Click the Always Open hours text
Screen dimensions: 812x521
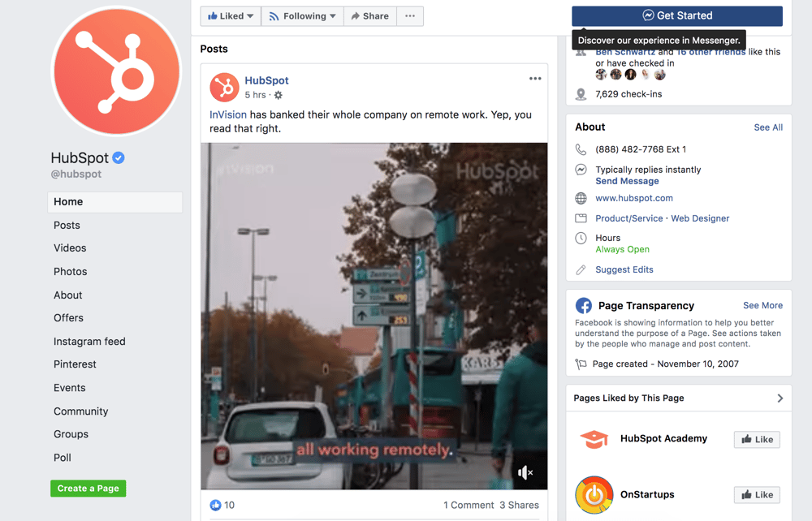(x=622, y=249)
